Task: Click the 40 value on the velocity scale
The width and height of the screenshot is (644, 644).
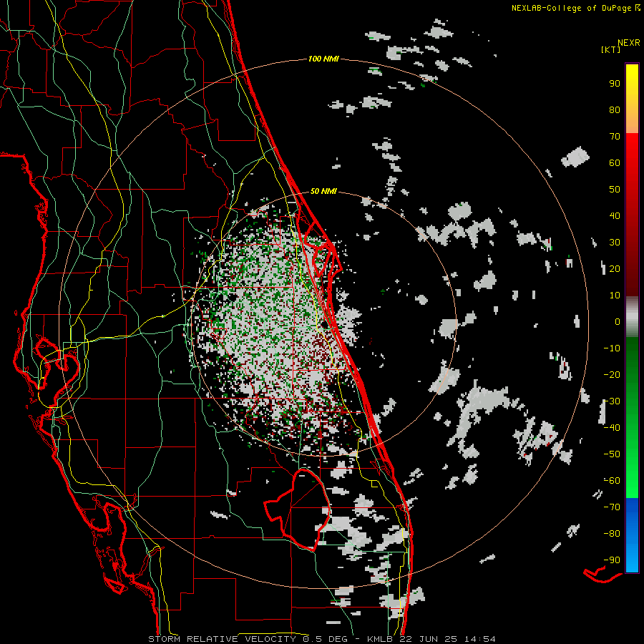Action: pos(615,215)
